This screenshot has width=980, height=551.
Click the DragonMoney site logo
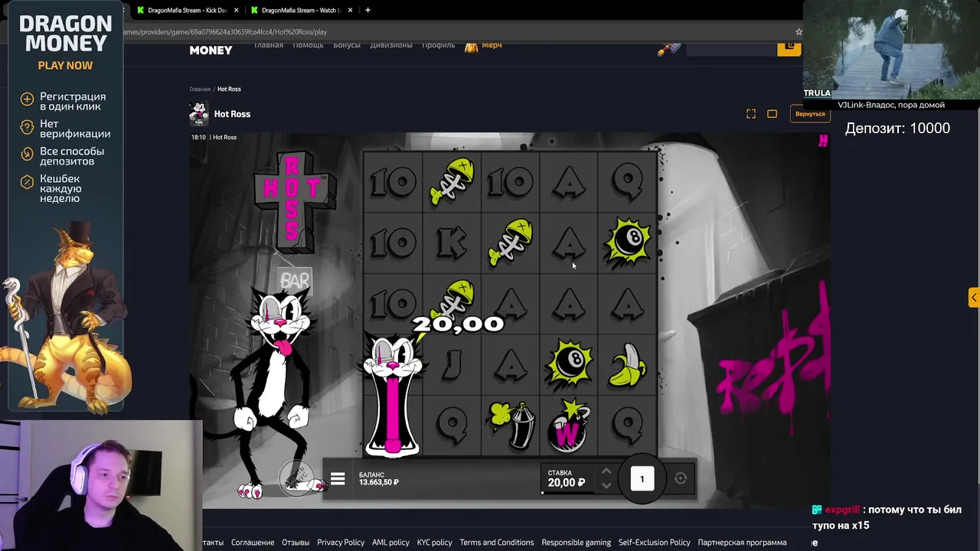pos(211,50)
